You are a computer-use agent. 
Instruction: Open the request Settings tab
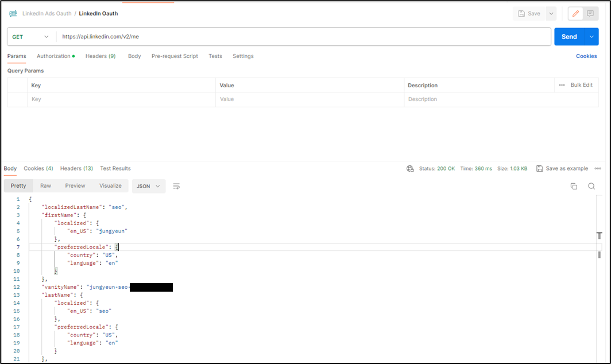tap(243, 56)
